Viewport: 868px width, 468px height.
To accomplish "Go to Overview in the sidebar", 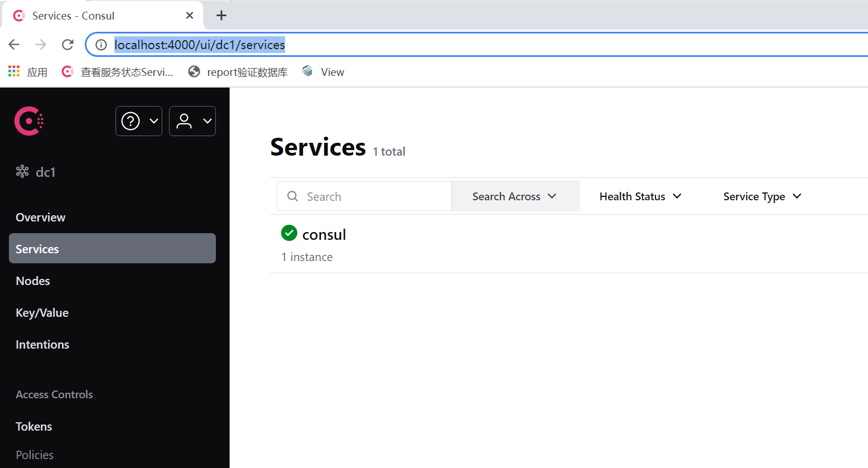I will [40, 218].
